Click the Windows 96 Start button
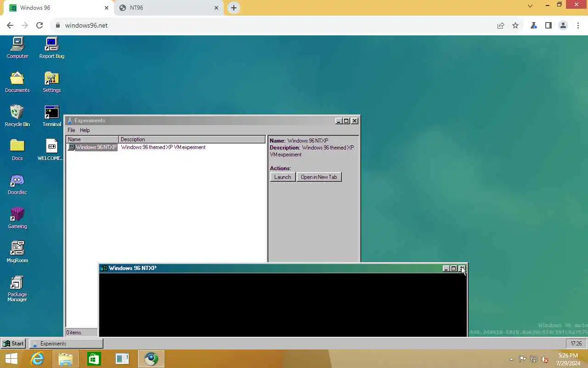The height and width of the screenshot is (368, 588). coord(13,343)
